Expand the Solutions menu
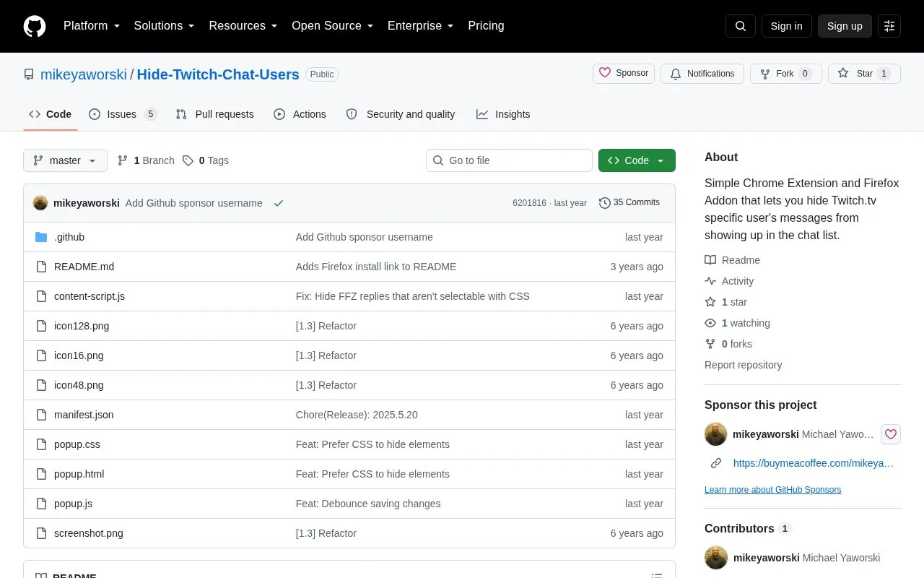 click(165, 26)
